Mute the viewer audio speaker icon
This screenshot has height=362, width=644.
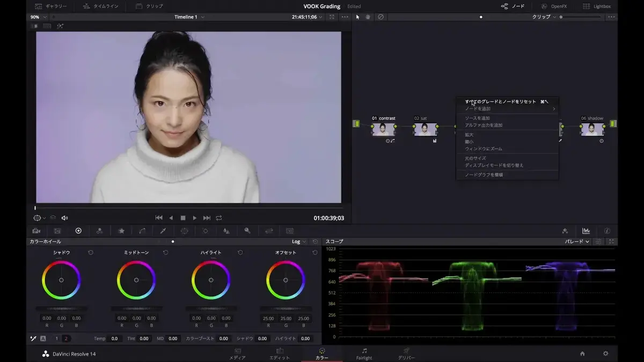click(64, 218)
